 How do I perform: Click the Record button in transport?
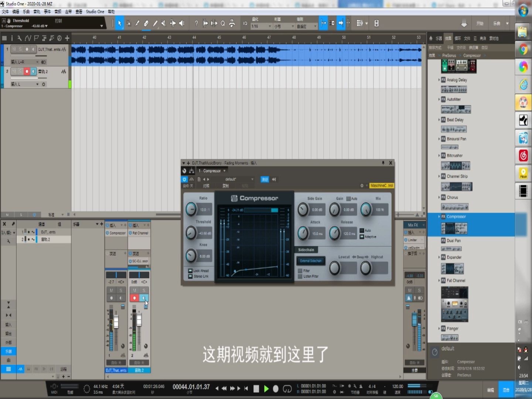click(276, 389)
